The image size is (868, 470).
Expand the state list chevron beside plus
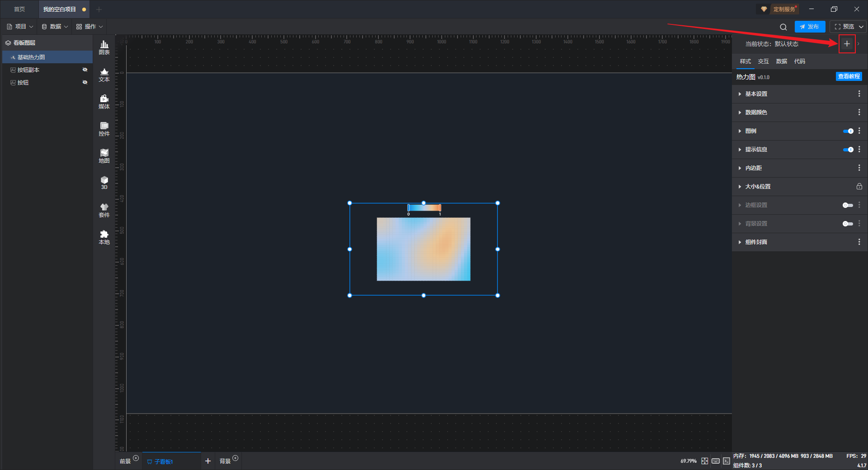(x=859, y=44)
